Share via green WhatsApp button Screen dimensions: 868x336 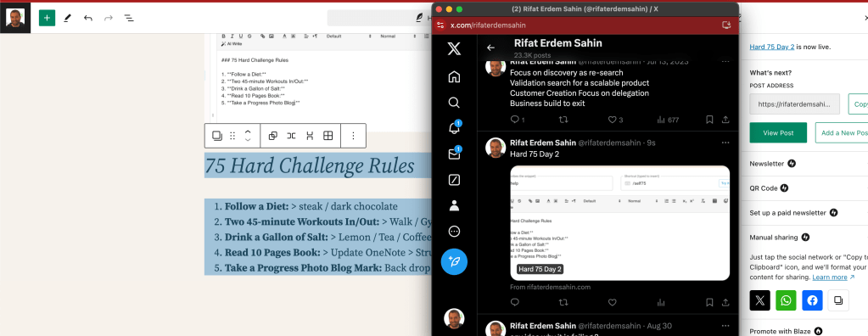[786, 300]
